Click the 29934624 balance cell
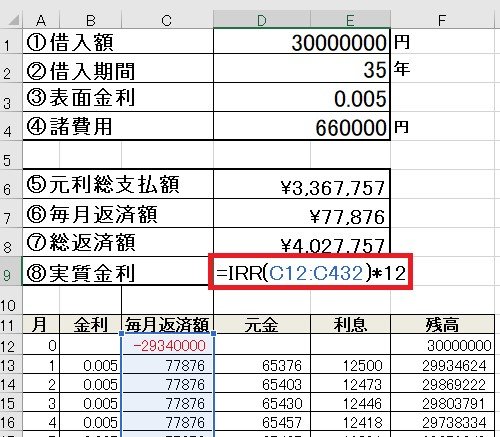Image resolution: width=500 pixels, height=437 pixels. click(x=442, y=365)
